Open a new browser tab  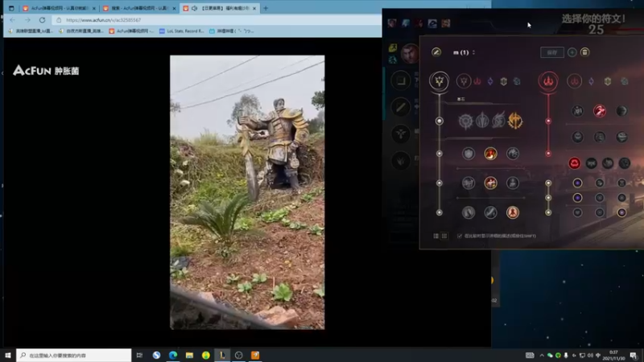266,8
